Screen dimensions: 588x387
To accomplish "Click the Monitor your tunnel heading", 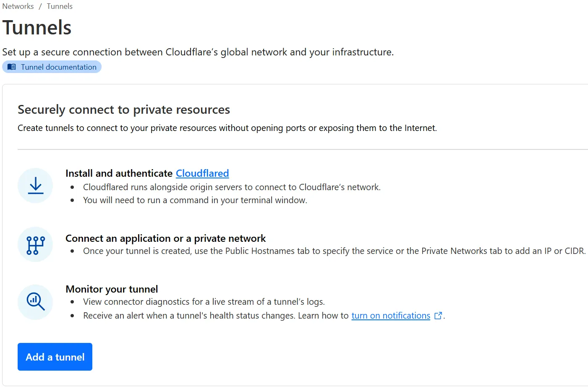I will point(112,289).
